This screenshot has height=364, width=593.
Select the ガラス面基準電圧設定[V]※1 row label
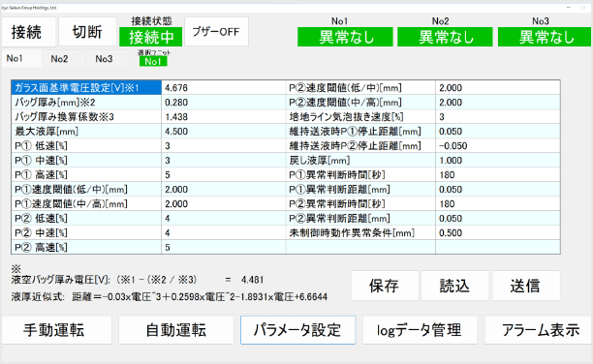(86, 88)
